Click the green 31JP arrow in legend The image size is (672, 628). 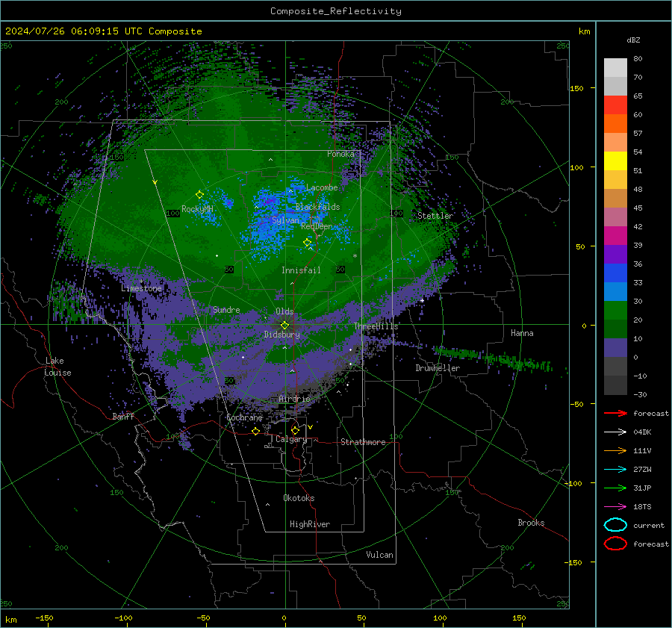tap(615, 488)
